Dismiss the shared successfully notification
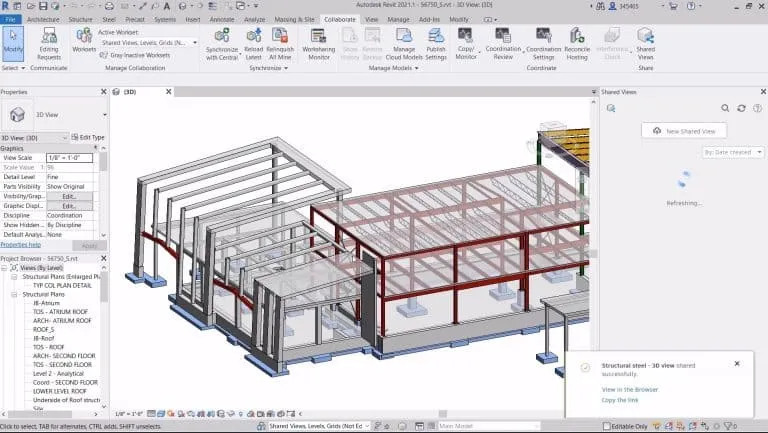Image resolution: width=768 pixels, height=433 pixels. click(x=737, y=363)
